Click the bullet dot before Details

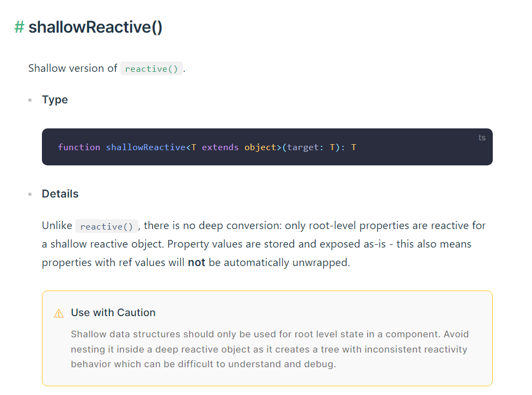(30, 195)
